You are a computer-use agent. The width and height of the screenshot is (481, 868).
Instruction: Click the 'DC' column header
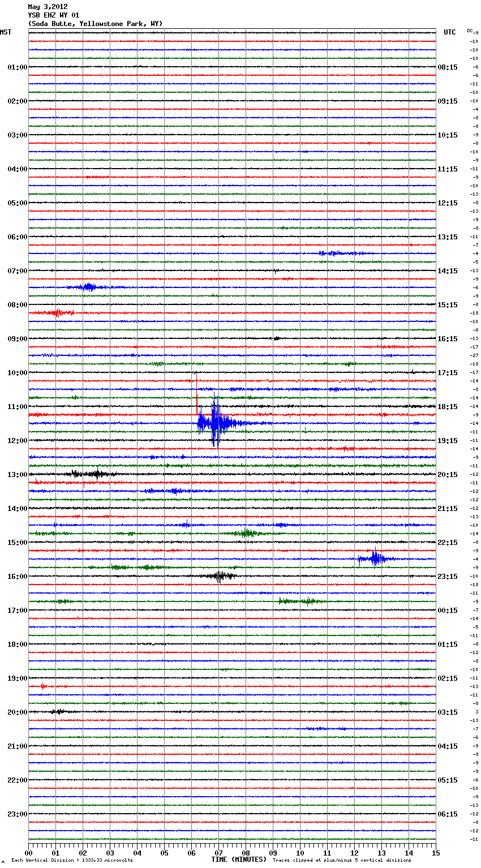pos(470,31)
